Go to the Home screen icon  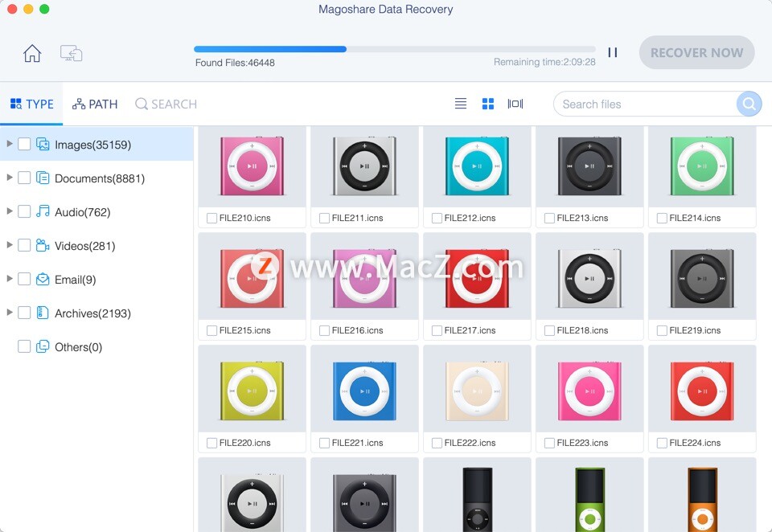tap(32, 53)
